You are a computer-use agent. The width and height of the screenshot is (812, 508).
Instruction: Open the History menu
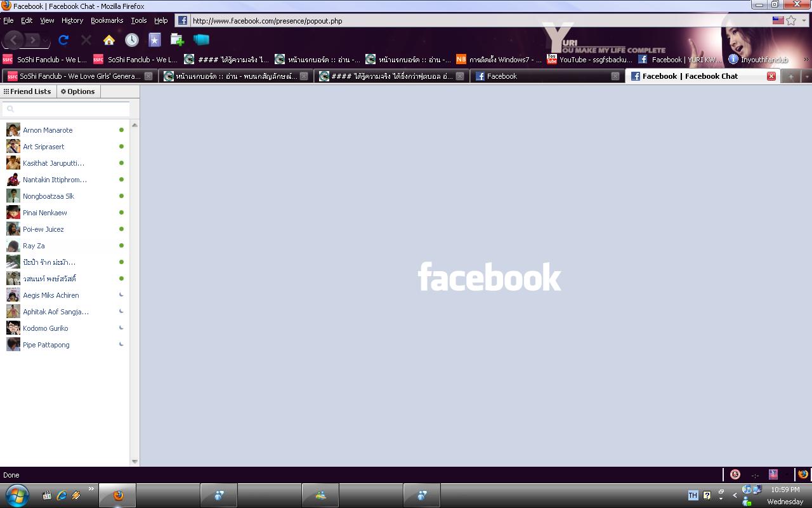(x=72, y=20)
